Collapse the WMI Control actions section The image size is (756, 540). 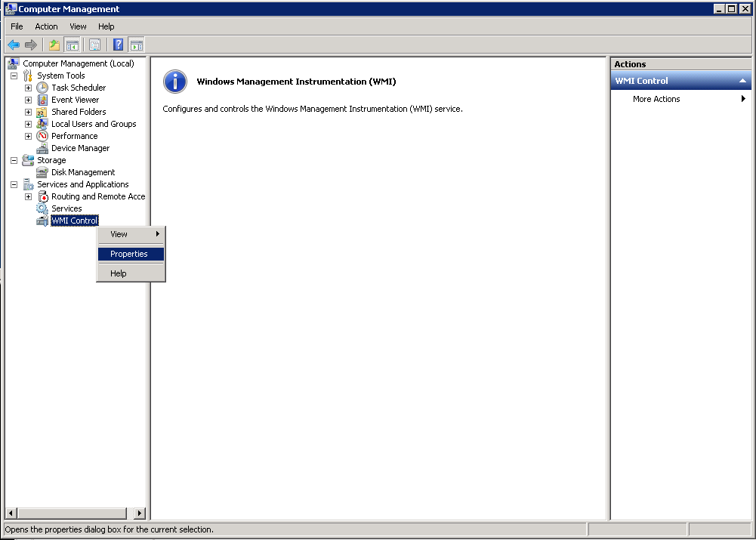coord(742,81)
